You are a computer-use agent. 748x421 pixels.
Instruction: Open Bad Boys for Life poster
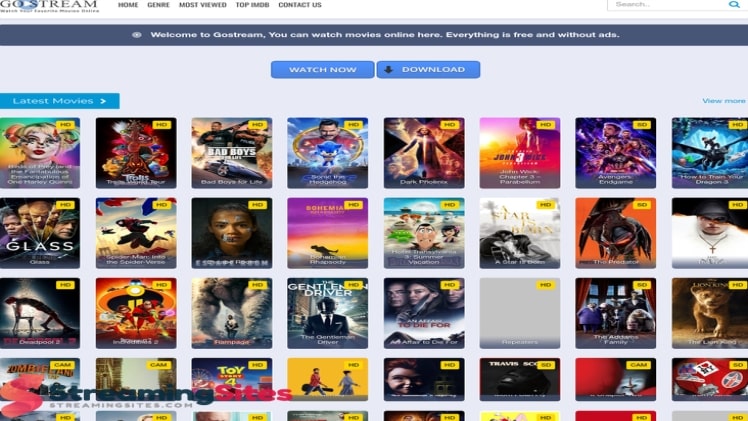click(232, 153)
